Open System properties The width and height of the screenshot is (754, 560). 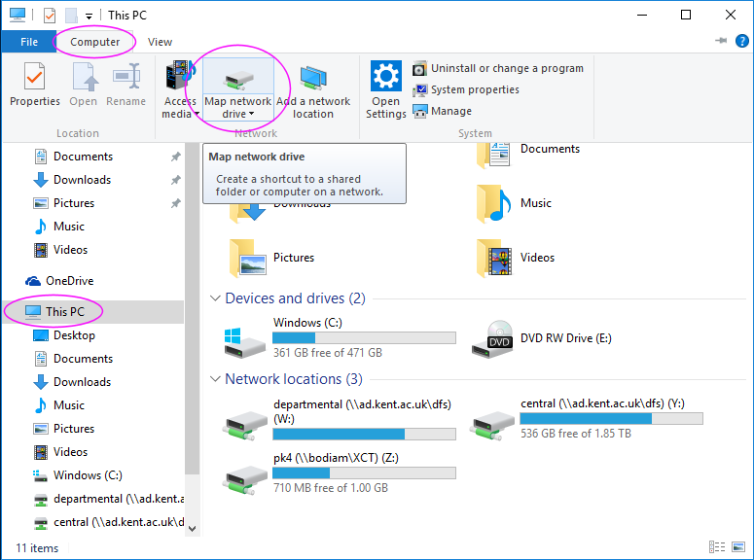(x=466, y=89)
